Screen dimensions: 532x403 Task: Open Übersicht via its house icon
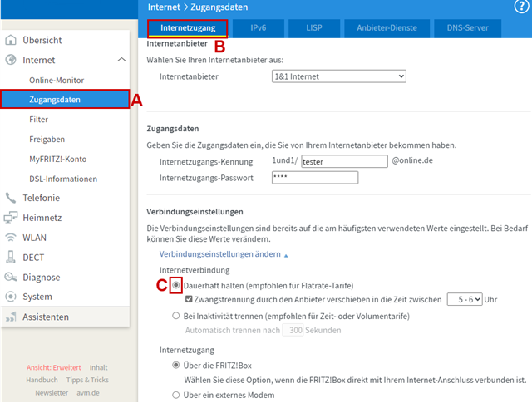(11, 40)
